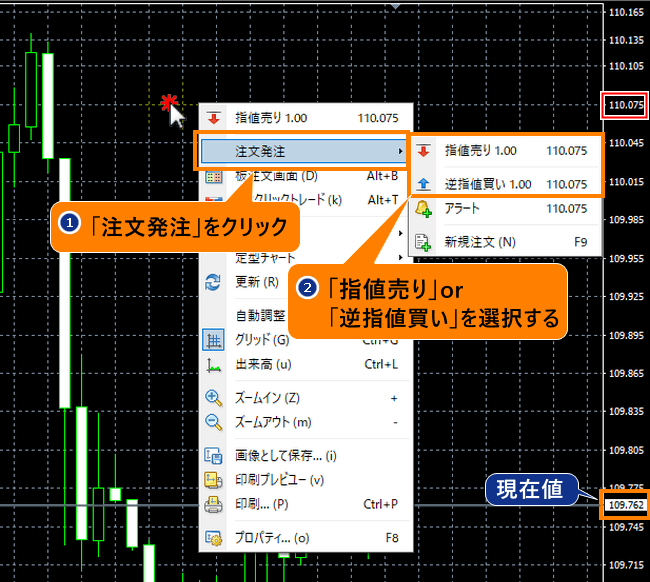
Task: Open the 注文発注 submenu entry
Action: pyautogui.click(x=303, y=151)
